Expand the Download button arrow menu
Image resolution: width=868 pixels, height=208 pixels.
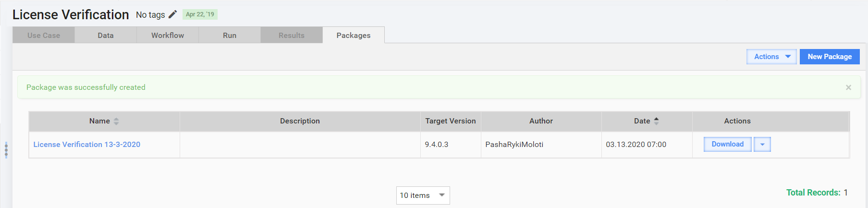tap(762, 144)
